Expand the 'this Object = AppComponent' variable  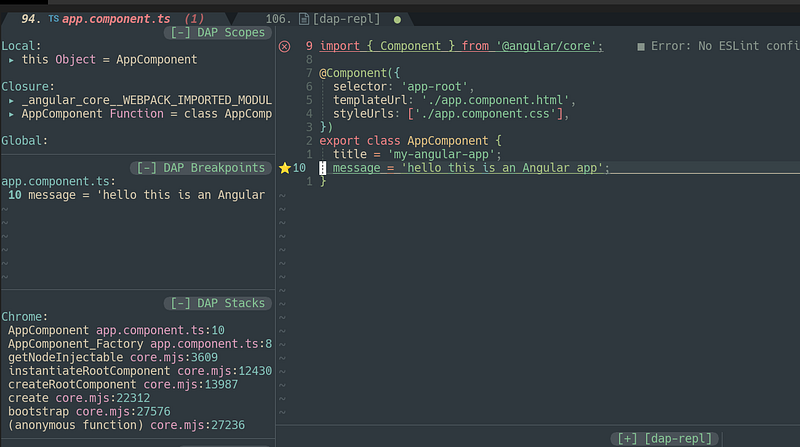click(x=11, y=60)
